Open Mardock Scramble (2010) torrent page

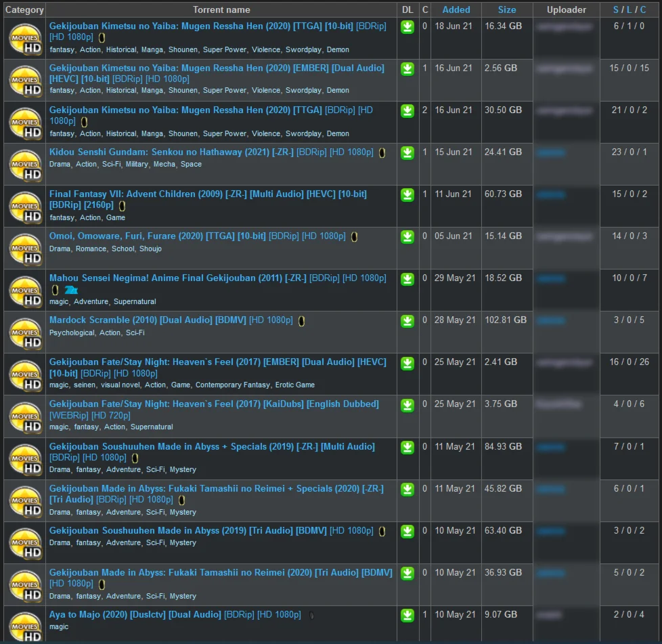click(x=171, y=320)
